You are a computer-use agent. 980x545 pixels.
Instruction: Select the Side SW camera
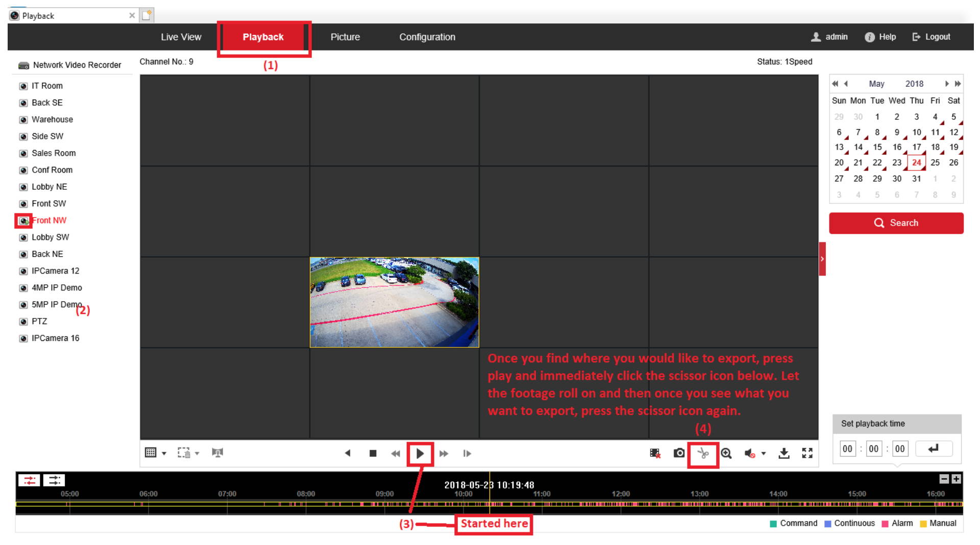click(x=47, y=136)
